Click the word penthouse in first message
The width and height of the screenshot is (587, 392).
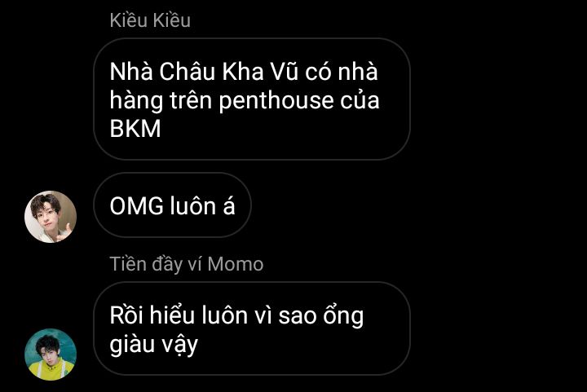pyautogui.click(x=276, y=101)
